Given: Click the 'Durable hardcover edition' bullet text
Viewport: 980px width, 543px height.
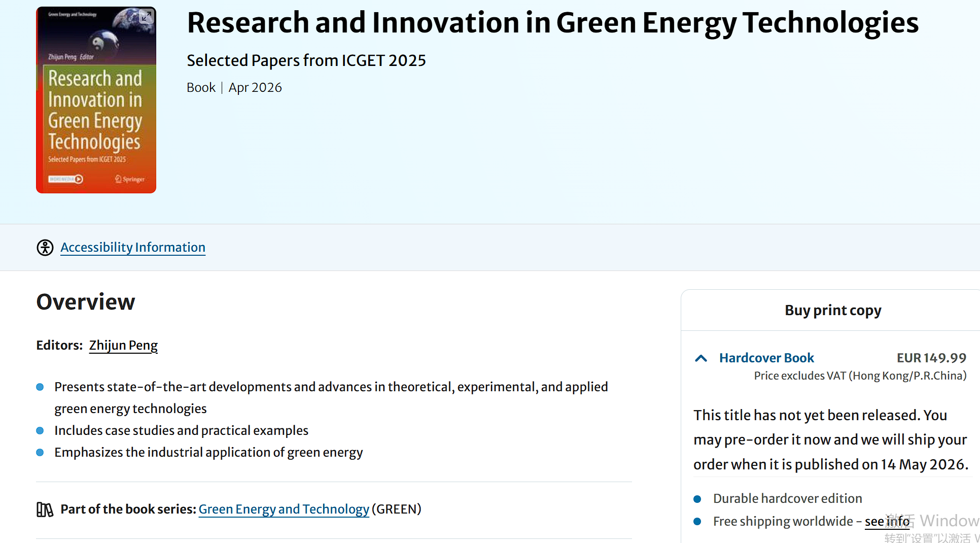Looking at the screenshot, I should click(787, 499).
